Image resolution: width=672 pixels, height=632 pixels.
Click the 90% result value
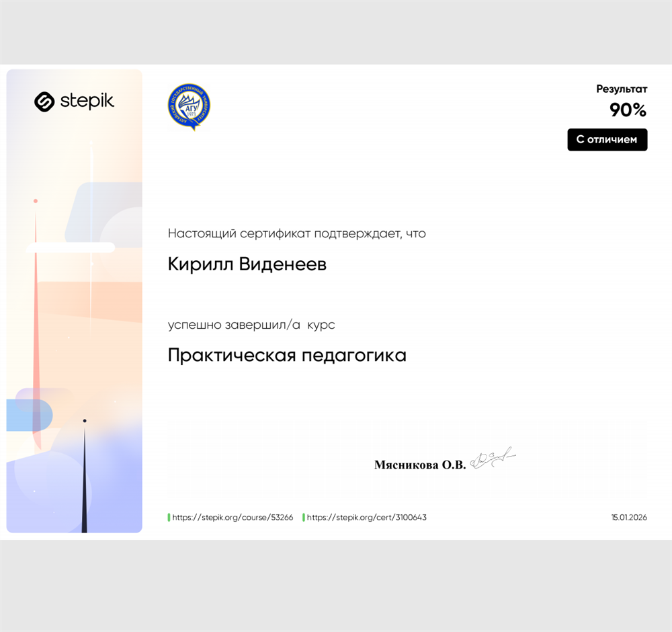(x=628, y=110)
